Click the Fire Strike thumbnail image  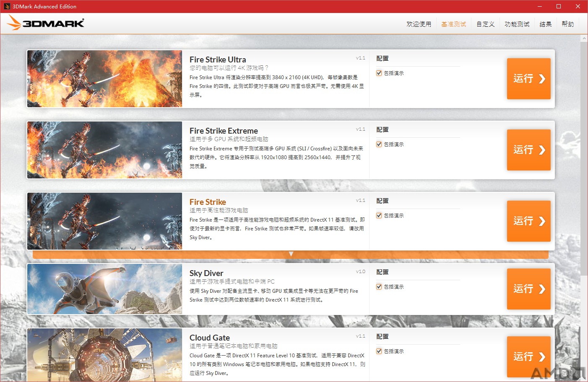[105, 221]
